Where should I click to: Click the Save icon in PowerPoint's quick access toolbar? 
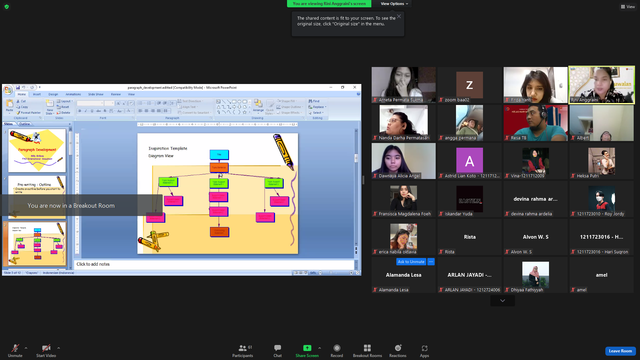point(18,87)
